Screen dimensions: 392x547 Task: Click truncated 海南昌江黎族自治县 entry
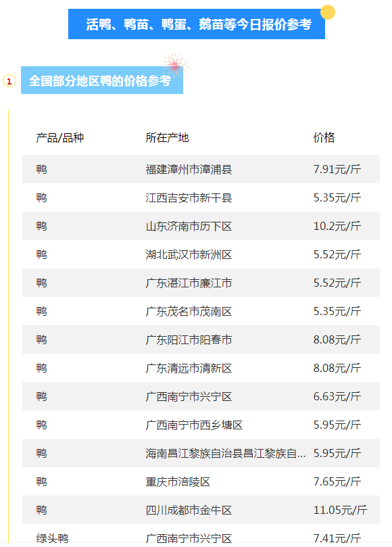click(x=225, y=453)
